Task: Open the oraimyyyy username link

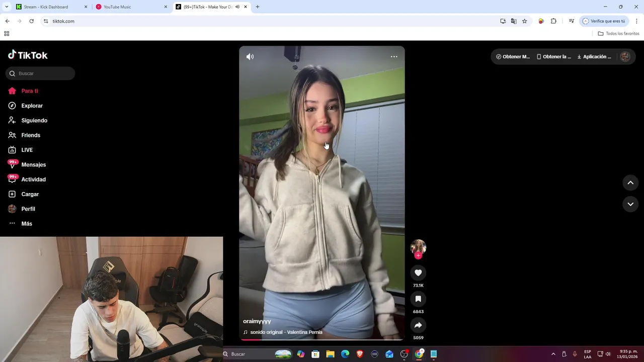Action: 257,321
